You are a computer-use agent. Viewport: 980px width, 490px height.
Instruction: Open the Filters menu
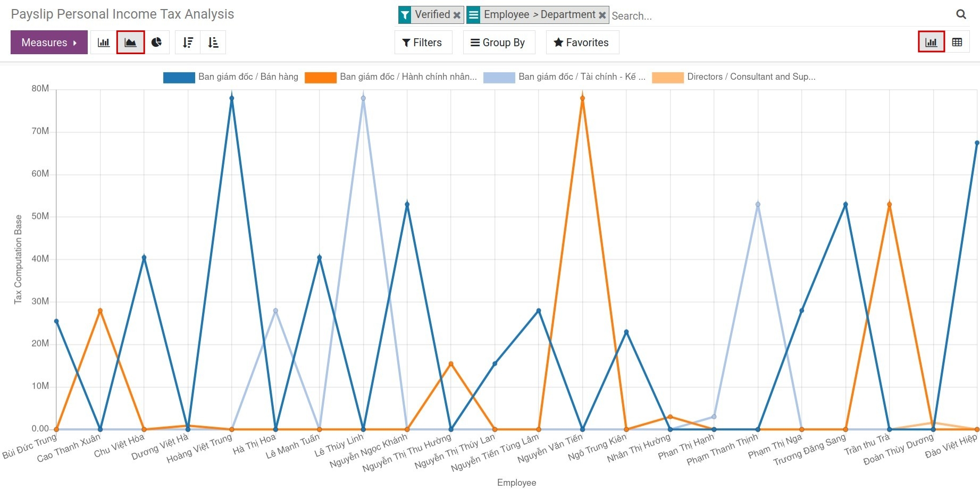coord(423,42)
